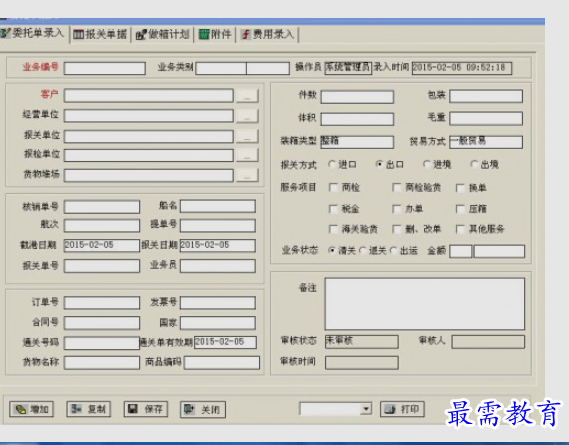Click the 件数 input field
The width and height of the screenshot is (569, 445).
pyautogui.click(x=357, y=97)
